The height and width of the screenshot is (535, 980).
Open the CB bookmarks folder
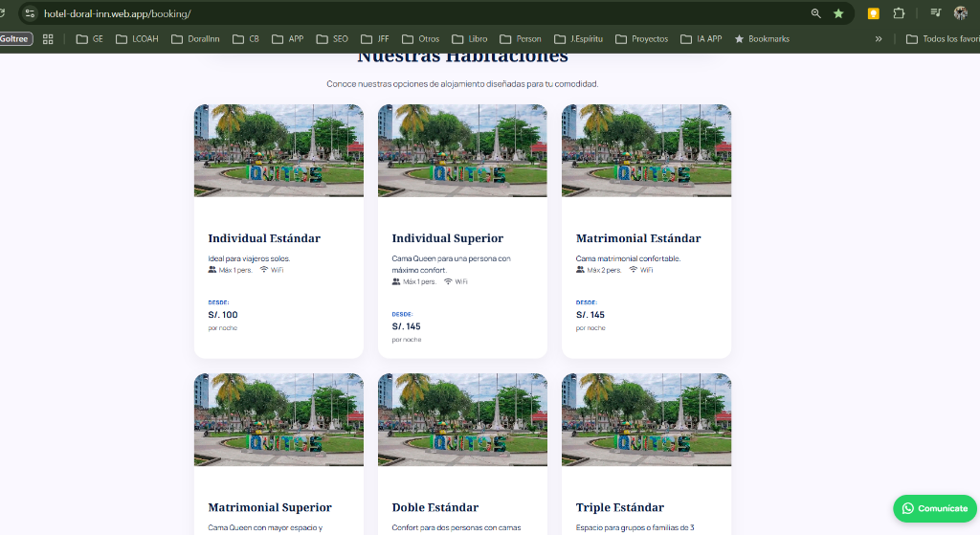tap(246, 38)
